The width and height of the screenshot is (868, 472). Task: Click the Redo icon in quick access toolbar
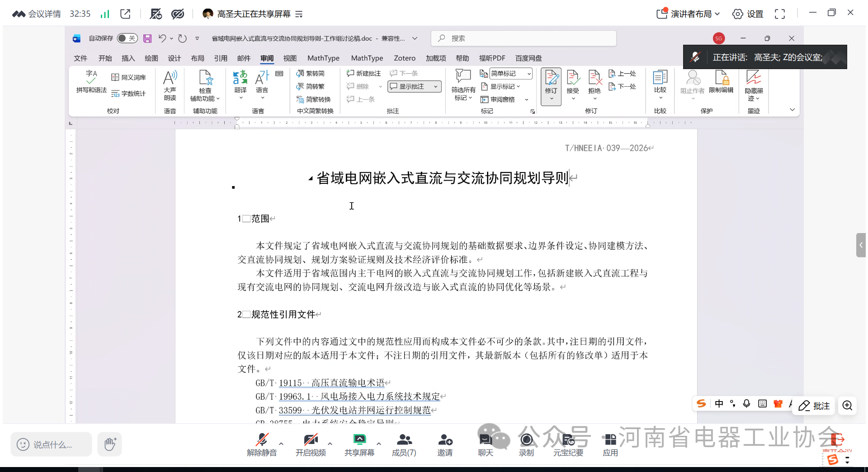pos(182,38)
